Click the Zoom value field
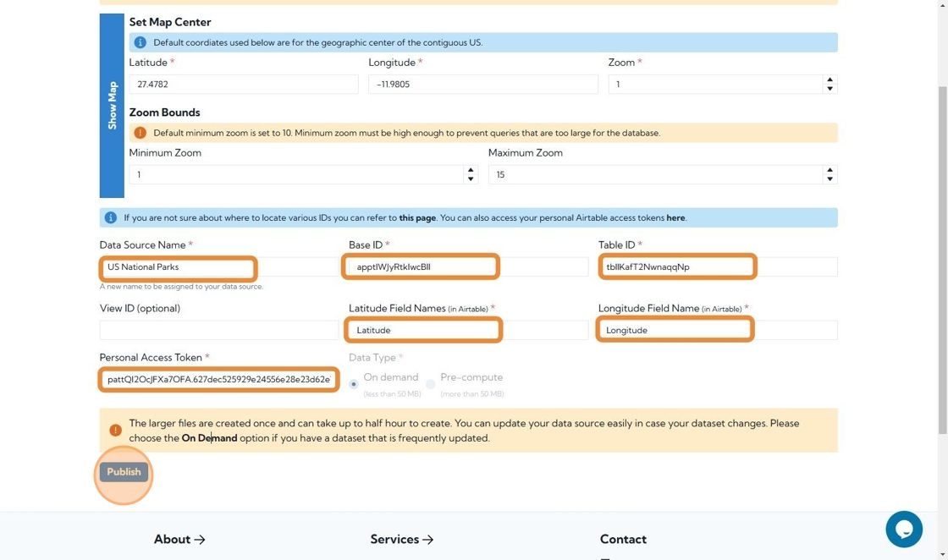Viewport: 948px width, 560px height. [x=715, y=84]
